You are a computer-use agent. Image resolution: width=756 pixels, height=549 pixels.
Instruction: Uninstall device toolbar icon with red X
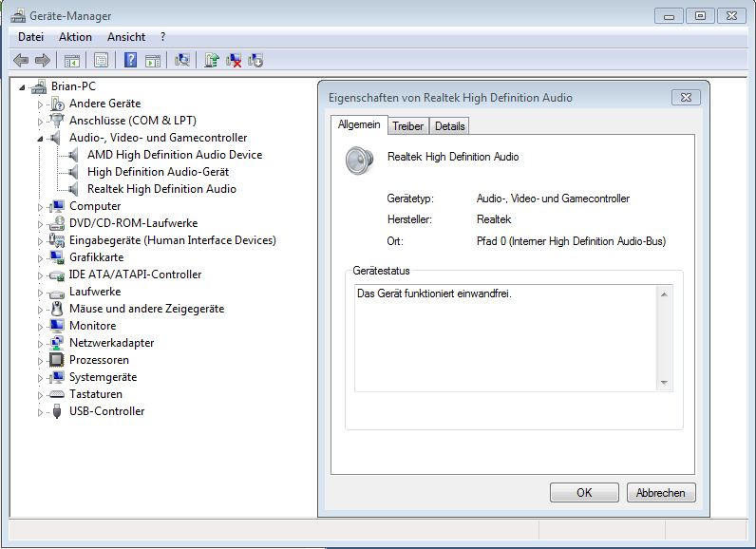[x=234, y=60]
